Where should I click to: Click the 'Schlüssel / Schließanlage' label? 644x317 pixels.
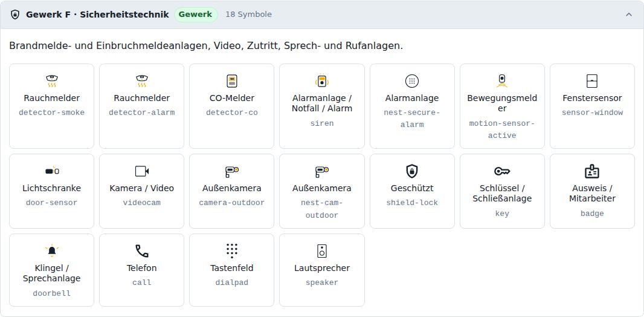tap(502, 193)
